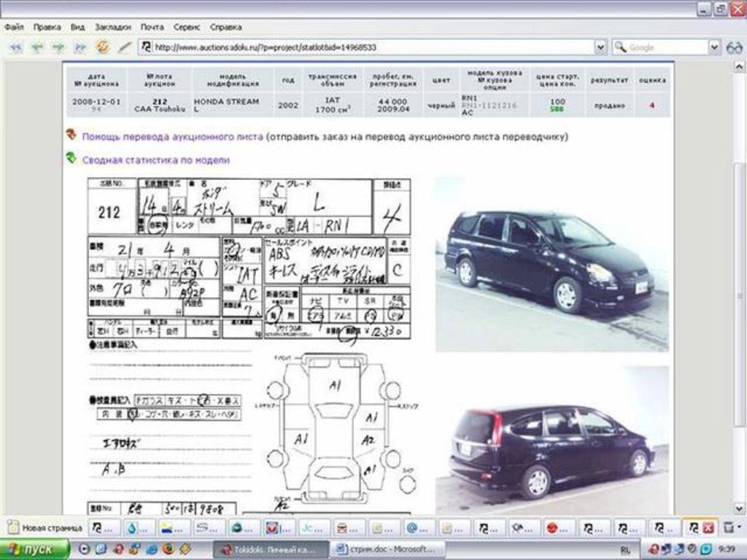
Task: Click the wand pencil toolbar icon
Action: coord(124,47)
